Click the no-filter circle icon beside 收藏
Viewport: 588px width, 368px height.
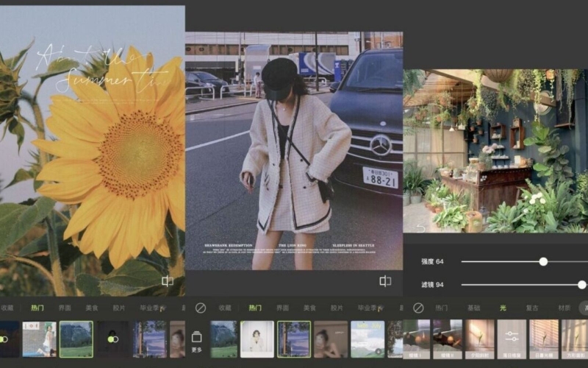coord(201,308)
